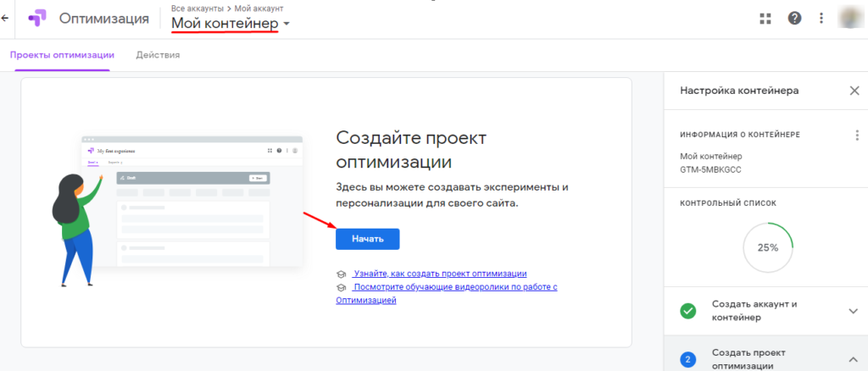Click the Google Optimize logo icon

[36, 19]
